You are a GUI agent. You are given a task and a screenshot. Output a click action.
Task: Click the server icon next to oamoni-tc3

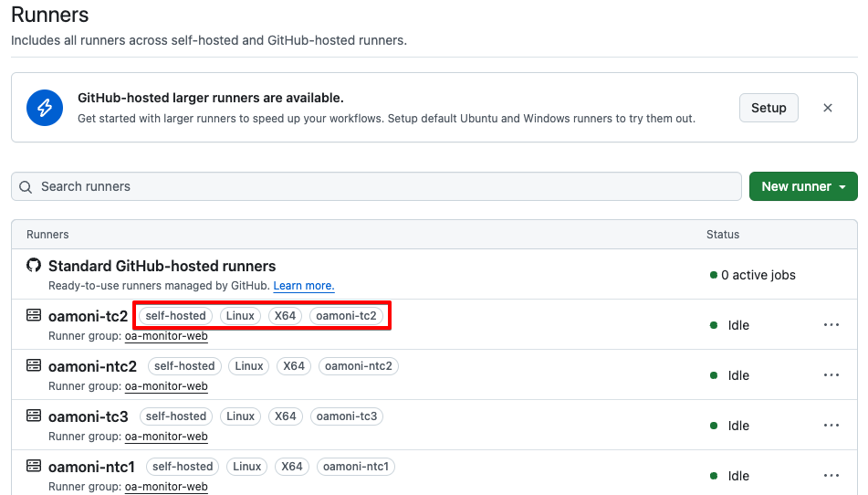(x=34, y=416)
